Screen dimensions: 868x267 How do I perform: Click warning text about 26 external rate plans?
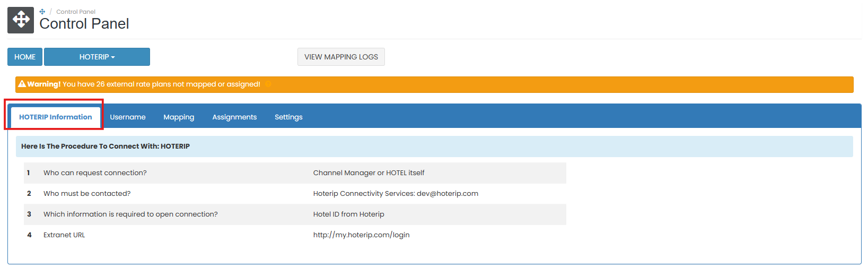click(x=161, y=84)
